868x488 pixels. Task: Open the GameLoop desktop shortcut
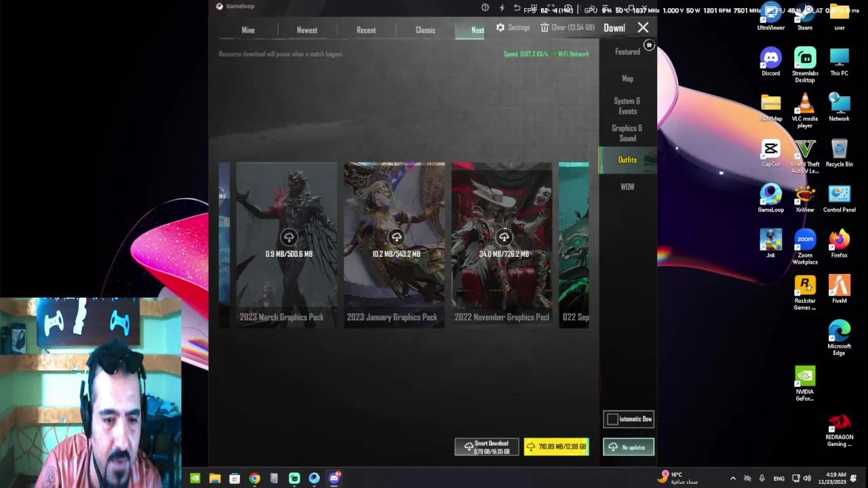click(x=770, y=199)
